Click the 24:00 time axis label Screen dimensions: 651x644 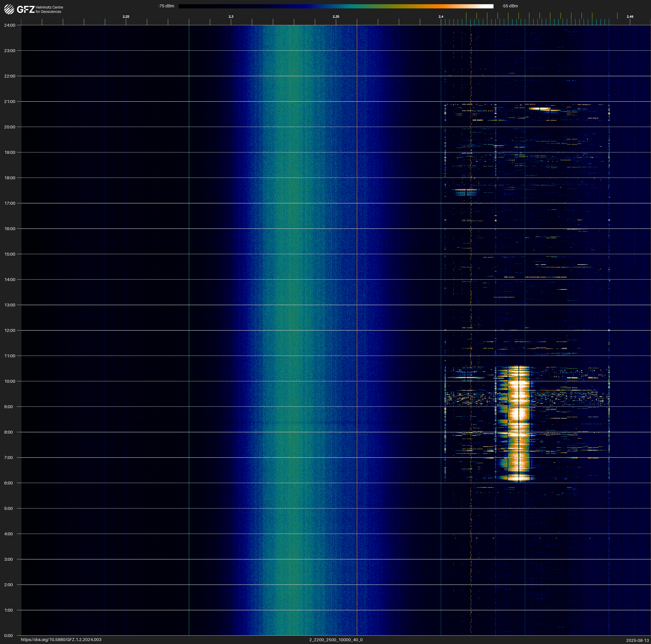(x=10, y=25)
